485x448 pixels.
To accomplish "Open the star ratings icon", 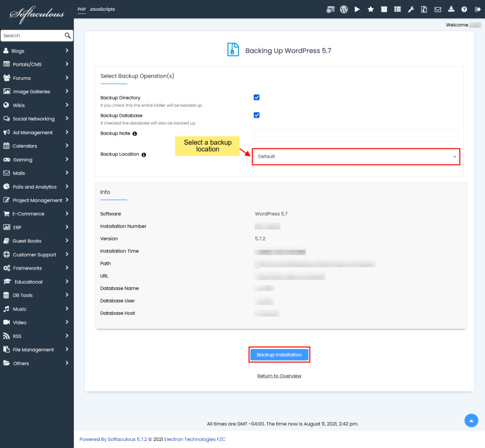I will pyautogui.click(x=371, y=9).
